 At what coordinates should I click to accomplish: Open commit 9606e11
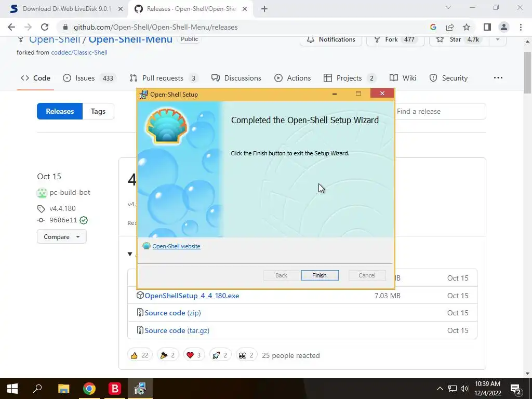tap(63, 220)
